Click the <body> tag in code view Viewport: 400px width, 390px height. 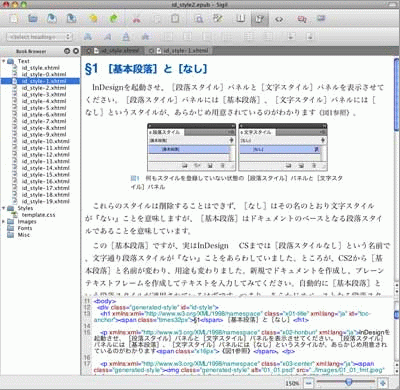click(105, 301)
